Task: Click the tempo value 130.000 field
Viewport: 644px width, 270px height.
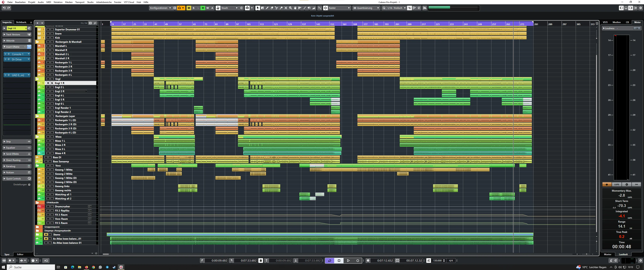Action: (x=437, y=260)
